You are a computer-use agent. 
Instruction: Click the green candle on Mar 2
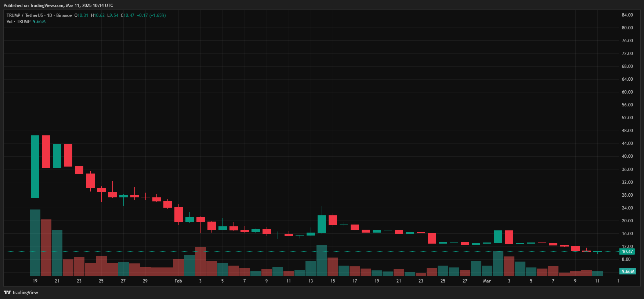pyautogui.click(x=498, y=237)
